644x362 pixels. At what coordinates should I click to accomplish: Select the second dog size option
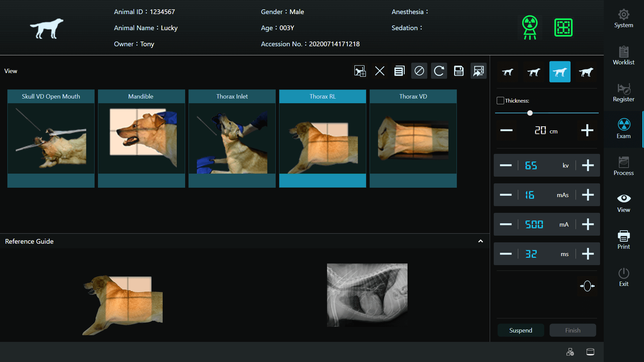click(x=534, y=72)
